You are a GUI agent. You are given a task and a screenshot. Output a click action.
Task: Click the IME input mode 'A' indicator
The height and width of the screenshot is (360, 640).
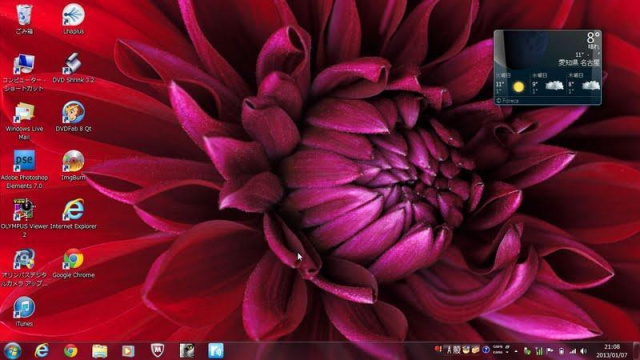[449, 350]
